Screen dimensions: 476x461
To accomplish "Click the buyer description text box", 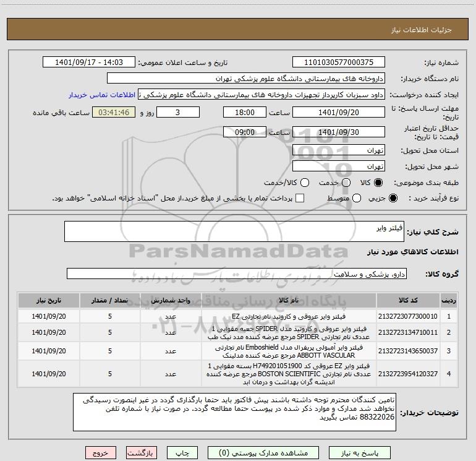I will point(234,412).
